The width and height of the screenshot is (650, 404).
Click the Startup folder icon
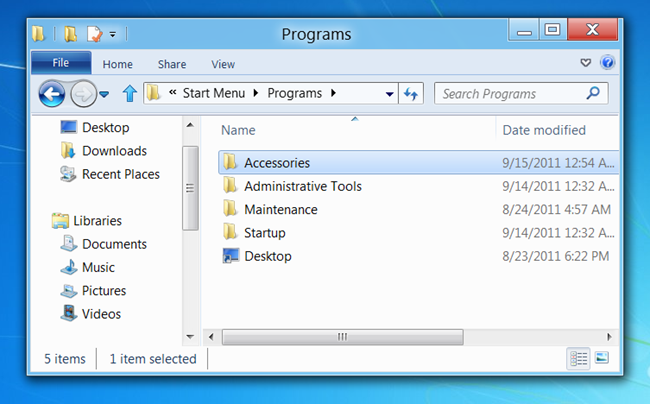230,232
